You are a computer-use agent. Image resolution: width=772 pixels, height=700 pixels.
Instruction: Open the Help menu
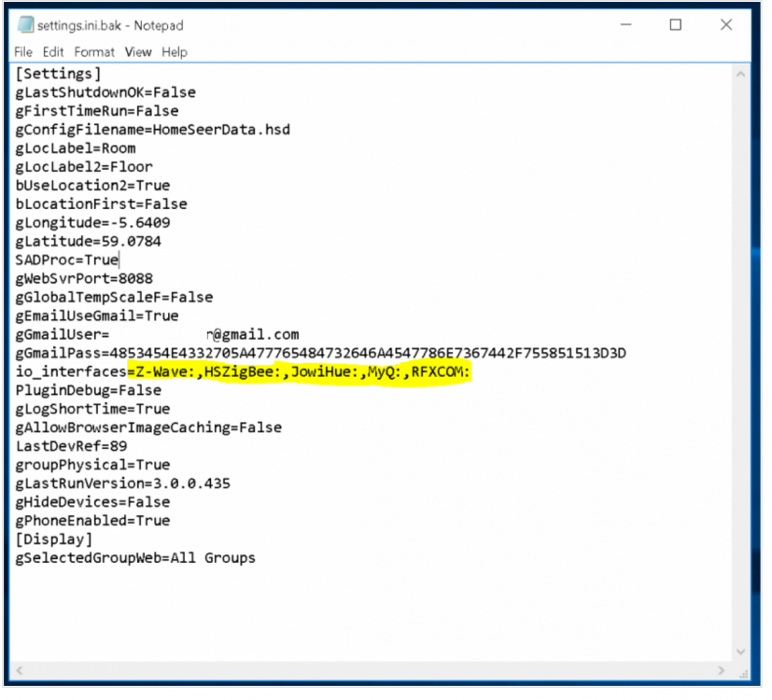point(175,51)
